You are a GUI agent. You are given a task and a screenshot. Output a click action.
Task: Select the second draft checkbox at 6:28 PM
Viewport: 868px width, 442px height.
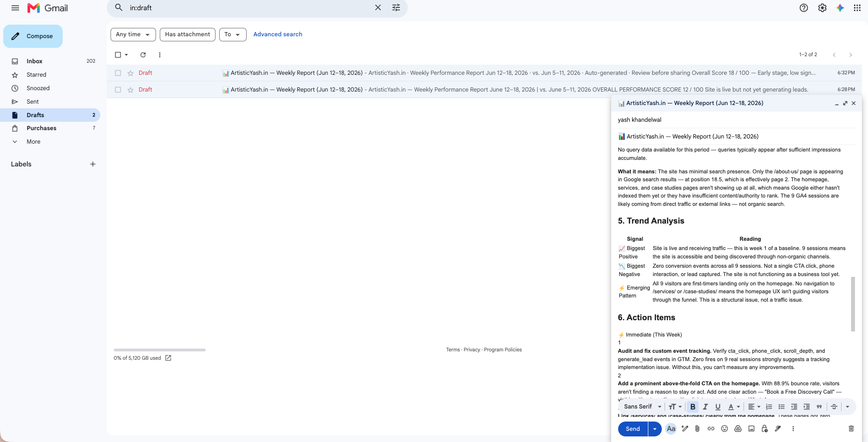click(x=118, y=90)
